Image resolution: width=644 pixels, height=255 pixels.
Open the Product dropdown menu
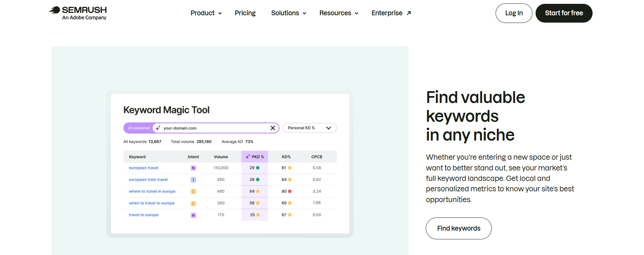[206, 13]
